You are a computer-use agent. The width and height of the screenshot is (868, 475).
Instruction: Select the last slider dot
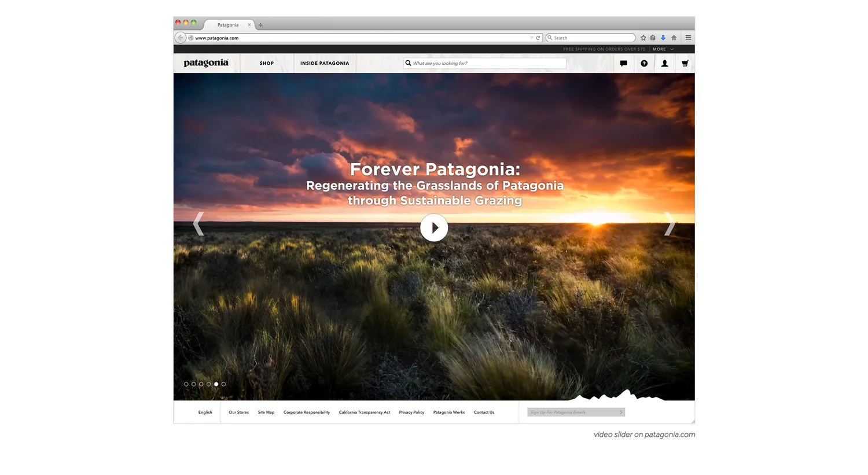coord(224,384)
